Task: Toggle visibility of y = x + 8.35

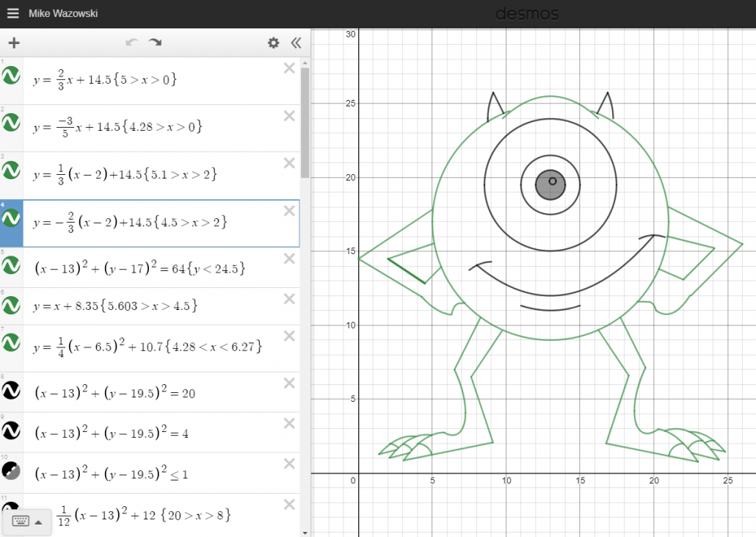Action: tap(11, 305)
